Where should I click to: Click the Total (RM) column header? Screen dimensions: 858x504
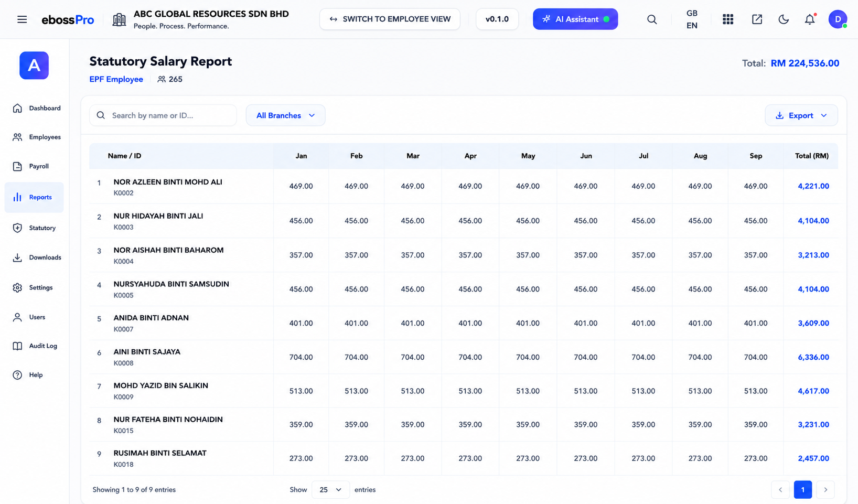(811, 156)
